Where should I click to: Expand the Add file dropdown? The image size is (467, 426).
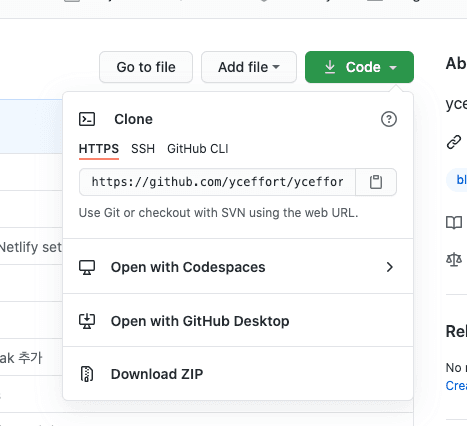(249, 67)
